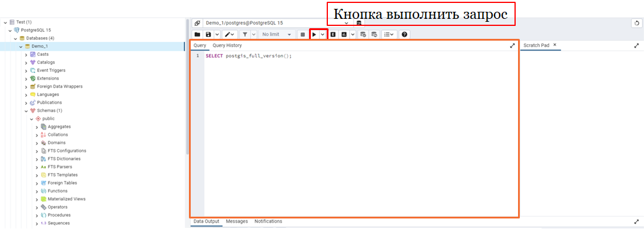Stop the running query
The width and height of the screenshot is (644, 232).
coord(303,35)
